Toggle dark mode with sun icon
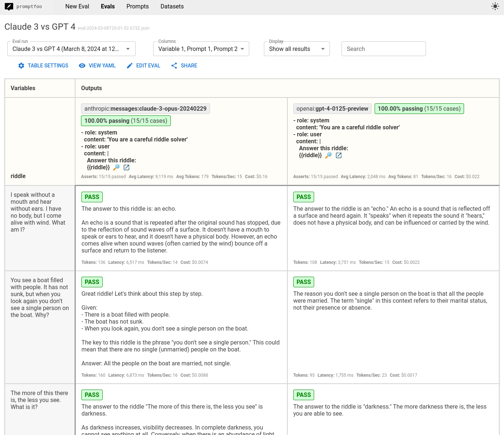 (x=495, y=6)
